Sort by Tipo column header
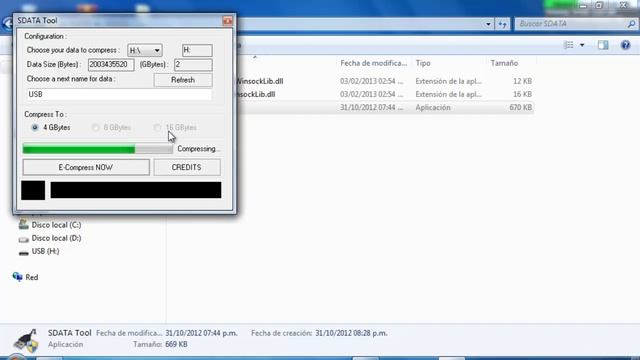 click(x=423, y=63)
